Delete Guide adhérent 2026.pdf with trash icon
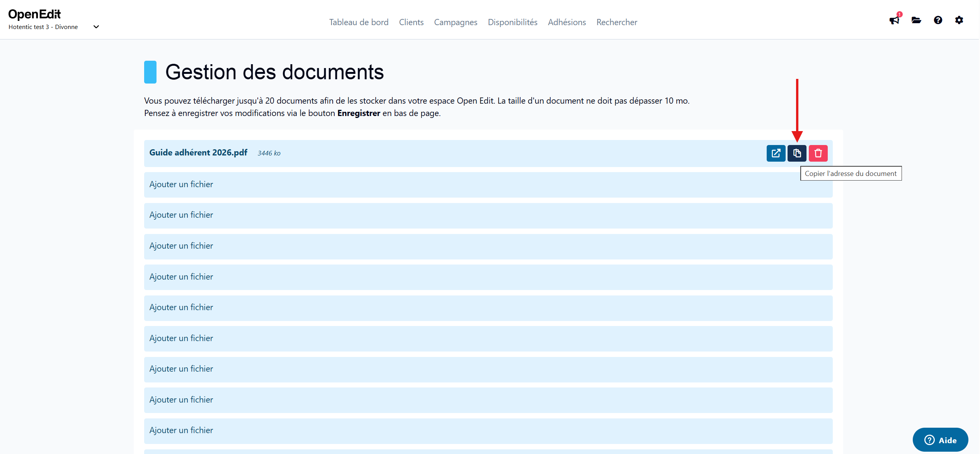 point(818,153)
